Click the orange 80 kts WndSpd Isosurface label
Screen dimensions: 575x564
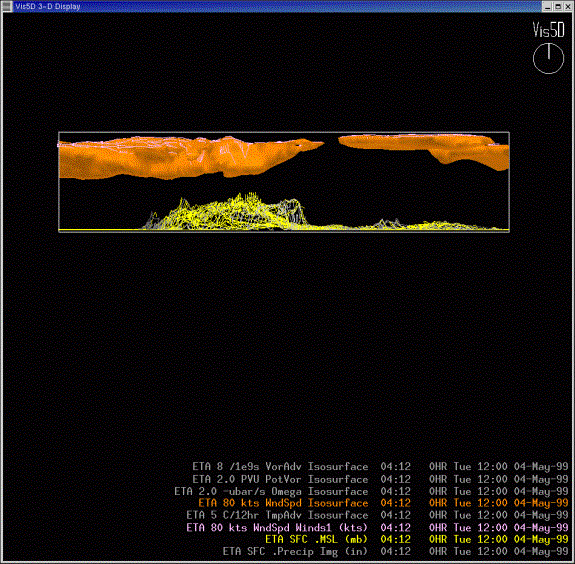point(283,503)
